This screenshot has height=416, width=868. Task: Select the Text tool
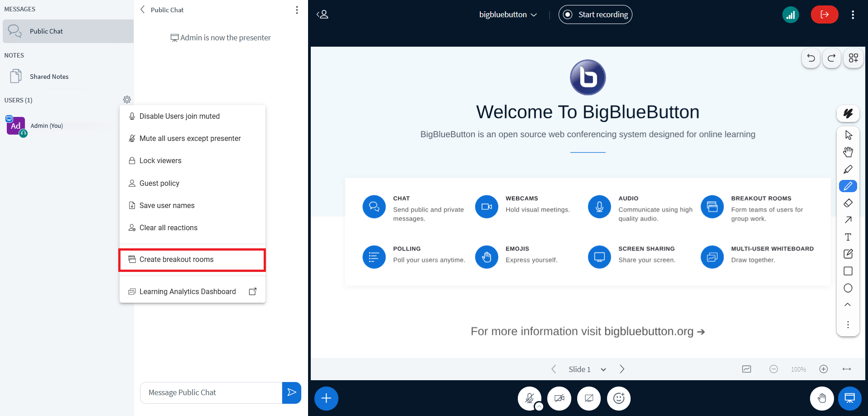pos(848,237)
